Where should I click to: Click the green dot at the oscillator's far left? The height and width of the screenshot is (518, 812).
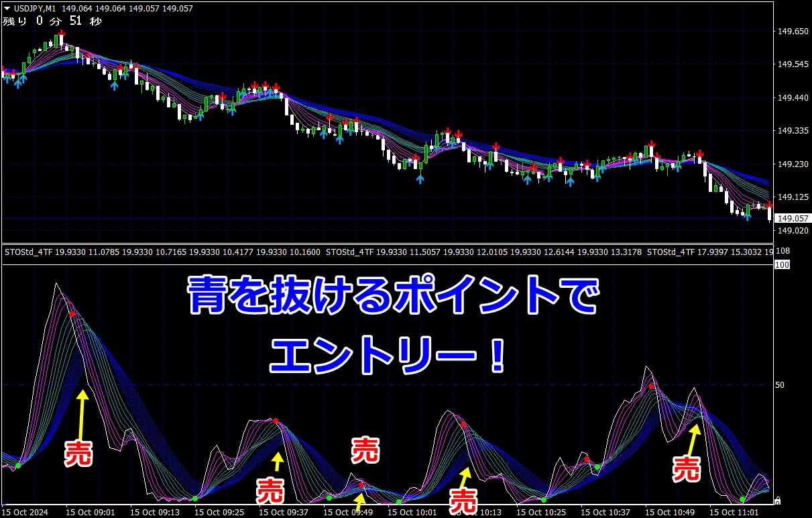19,465
